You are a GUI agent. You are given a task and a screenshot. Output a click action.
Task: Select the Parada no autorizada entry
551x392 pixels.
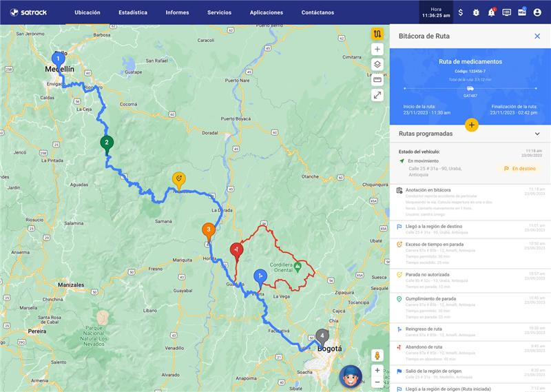coord(470,280)
